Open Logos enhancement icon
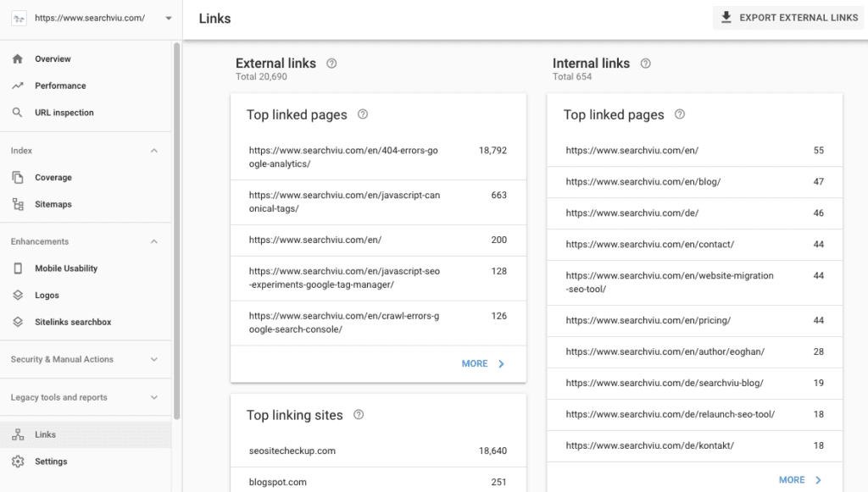The width and height of the screenshot is (868, 492). coord(17,295)
